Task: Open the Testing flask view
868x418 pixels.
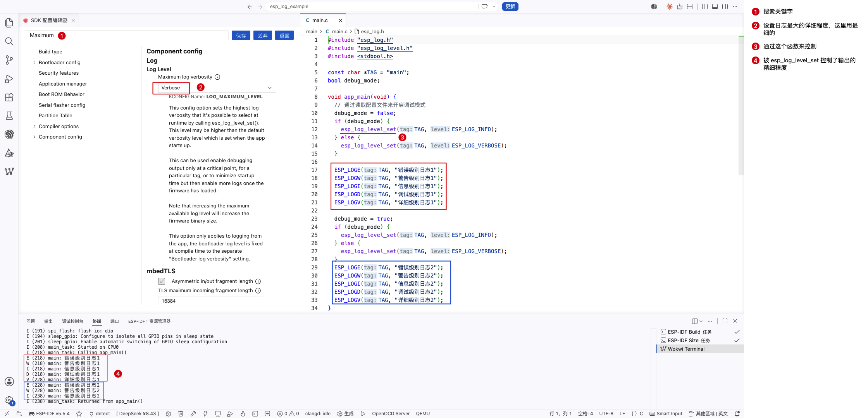Action: (9, 116)
